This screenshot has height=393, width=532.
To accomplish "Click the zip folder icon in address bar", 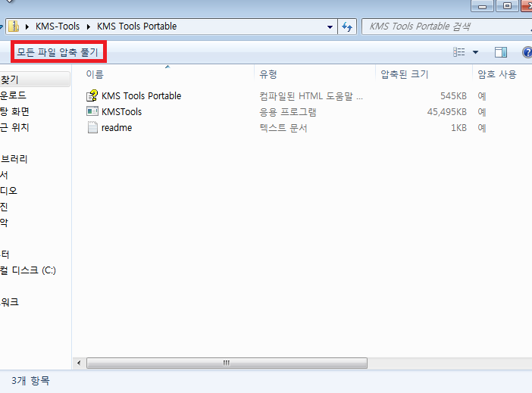I will [x=14, y=27].
